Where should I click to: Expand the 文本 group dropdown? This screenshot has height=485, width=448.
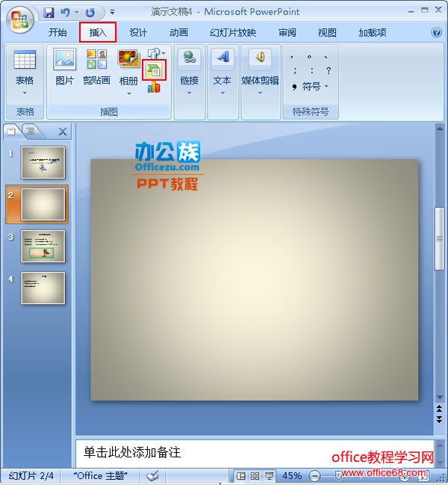tap(223, 93)
